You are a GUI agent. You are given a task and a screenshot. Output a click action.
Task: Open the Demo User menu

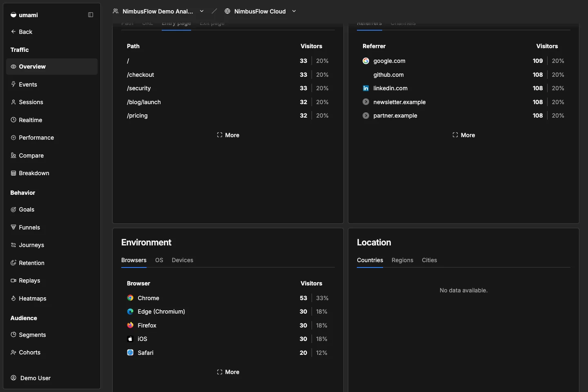point(52,378)
